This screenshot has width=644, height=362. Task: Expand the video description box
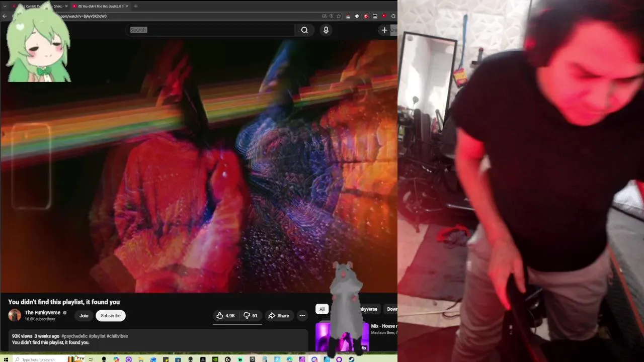[x=158, y=339]
